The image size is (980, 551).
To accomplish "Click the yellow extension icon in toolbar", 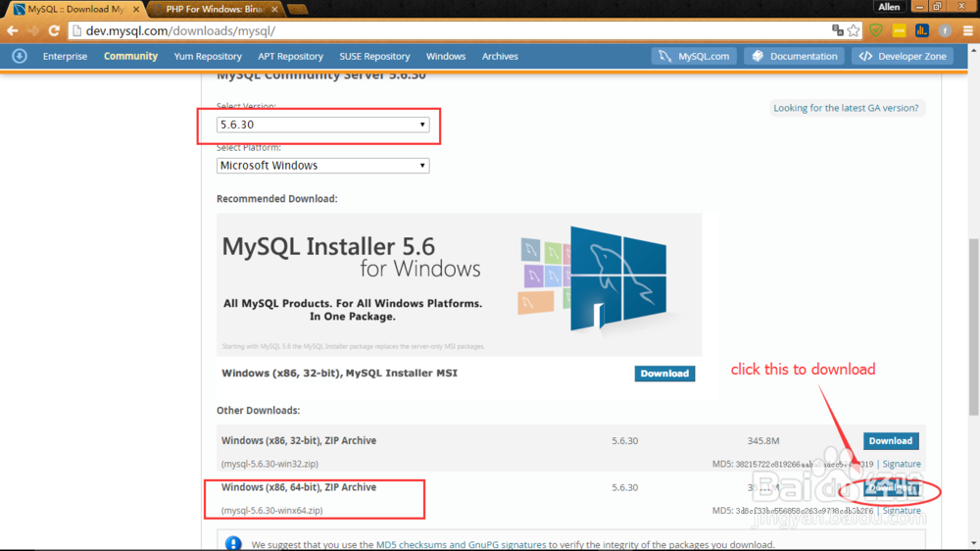I will pos(899,30).
